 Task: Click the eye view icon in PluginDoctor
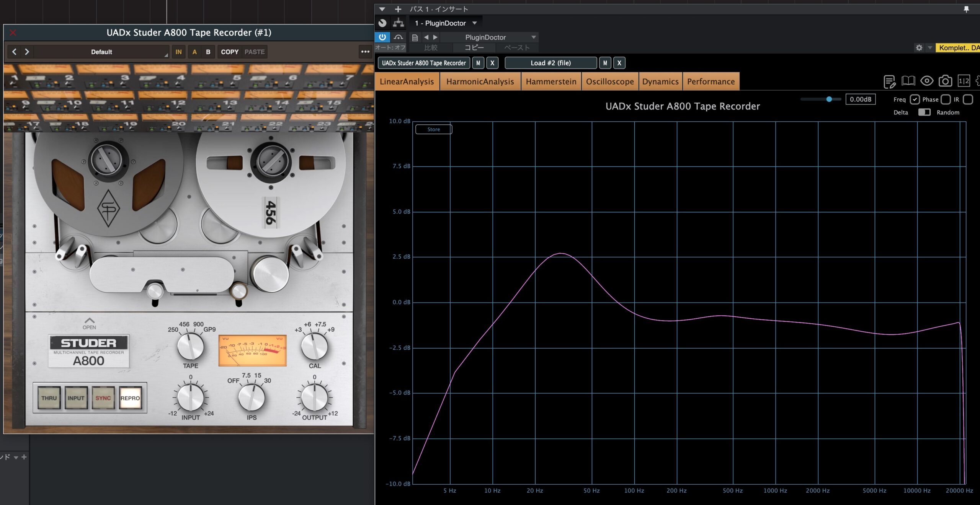coord(927,81)
